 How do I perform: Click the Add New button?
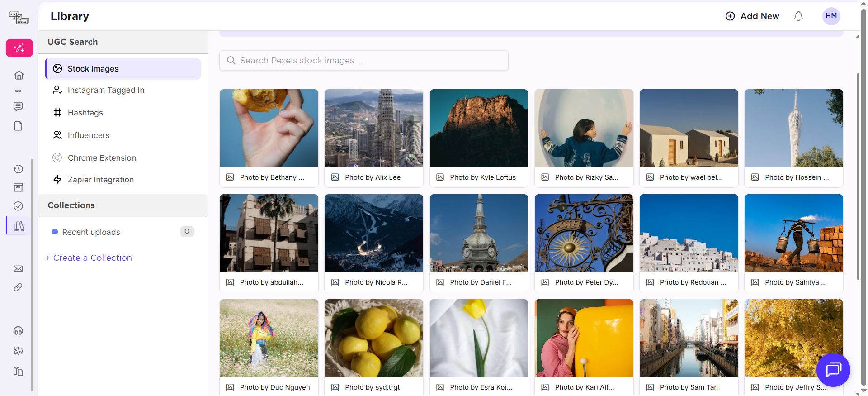tap(752, 16)
